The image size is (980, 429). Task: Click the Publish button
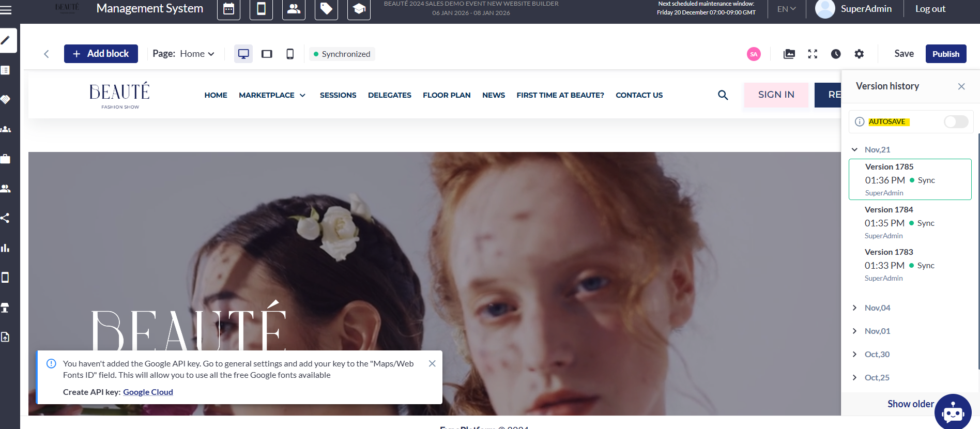point(945,54)
